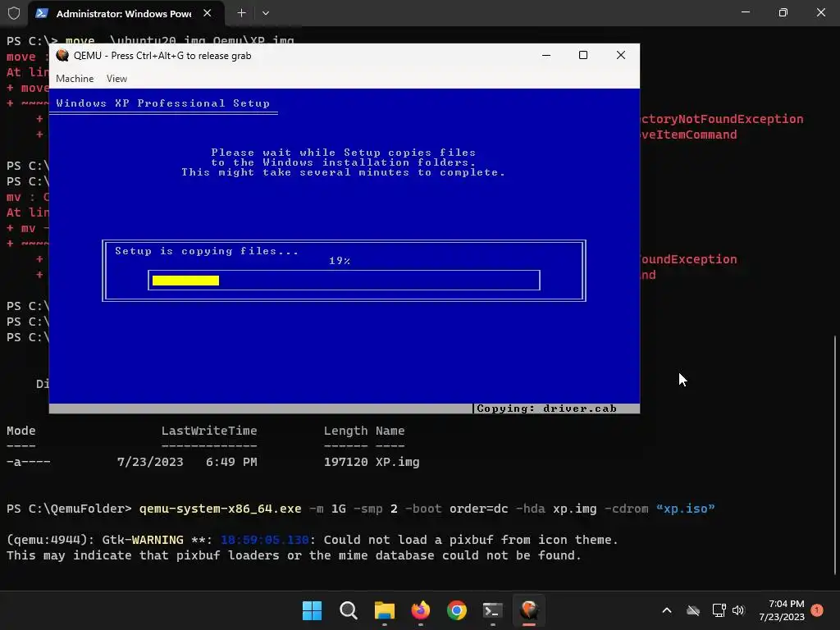Click the OneDrive cloud tray icon
Image resolution: width=840 pixels, height=630 pixels.
point(693,610)
